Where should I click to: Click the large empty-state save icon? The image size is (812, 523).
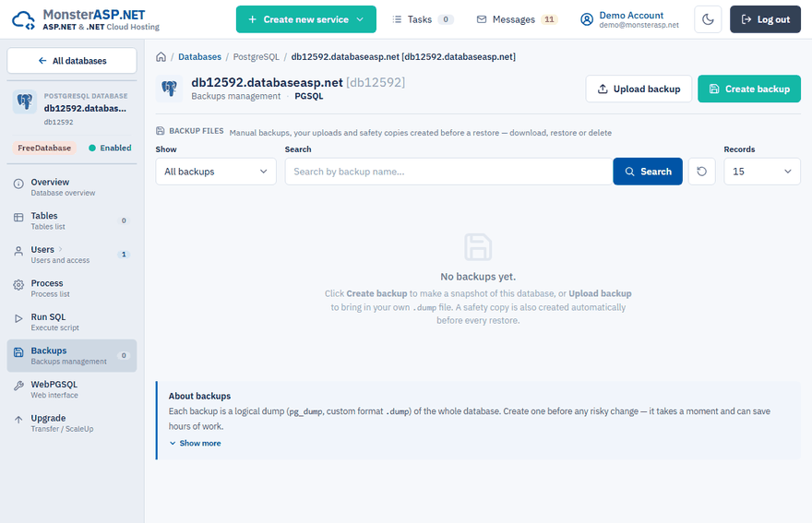click(478, 247)
